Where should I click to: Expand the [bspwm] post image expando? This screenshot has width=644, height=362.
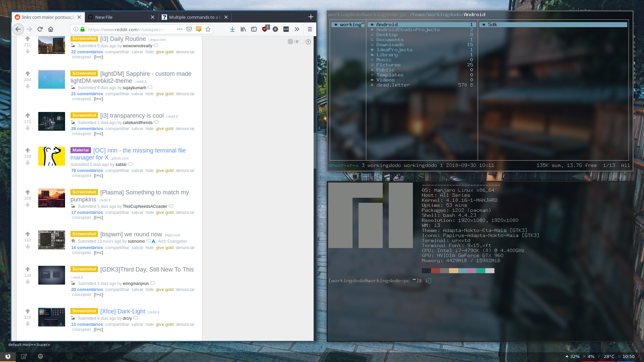click(x=73, y=241)
